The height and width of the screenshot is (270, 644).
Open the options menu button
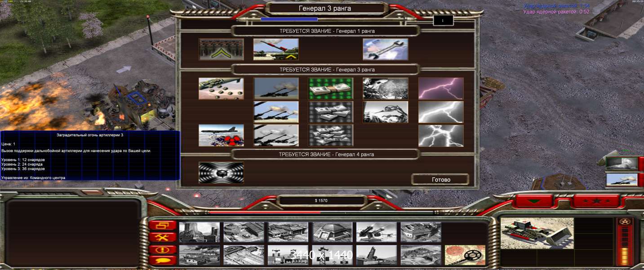(x=162, y=225)
